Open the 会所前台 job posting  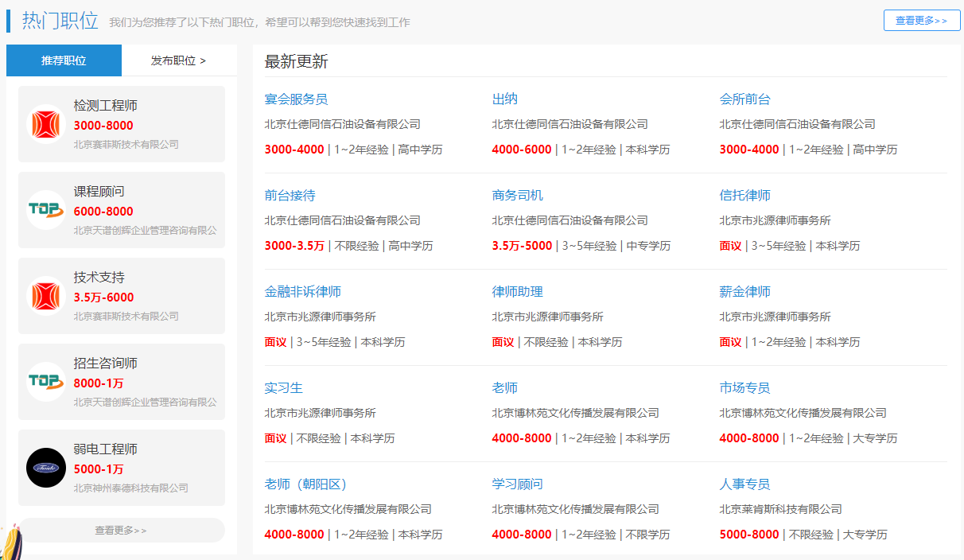(x=744, y=99)
